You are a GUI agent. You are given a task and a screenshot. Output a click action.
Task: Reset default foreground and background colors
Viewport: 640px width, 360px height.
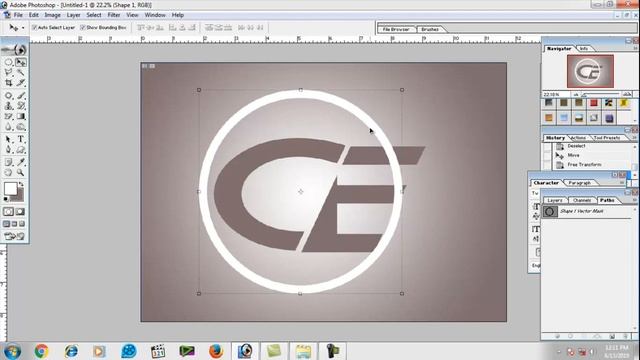pyautogui.click(x=6, y=199)
